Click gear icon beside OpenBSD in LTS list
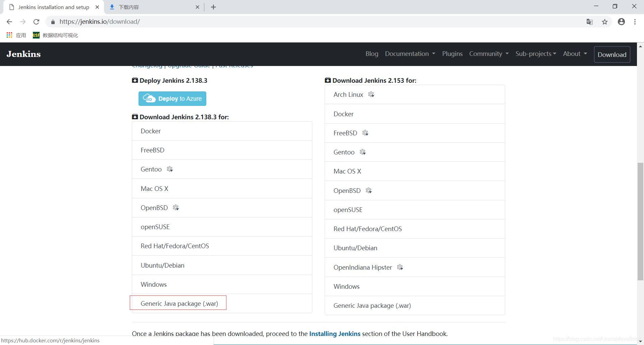Screen dimensions: 644x345 [176, 208]
